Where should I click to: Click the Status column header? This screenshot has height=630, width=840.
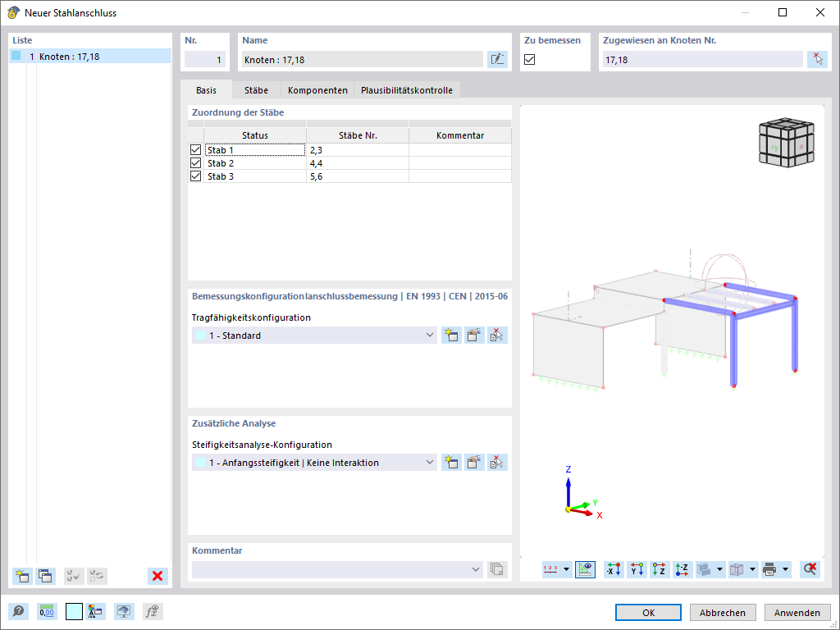click(x=255, y=135)
